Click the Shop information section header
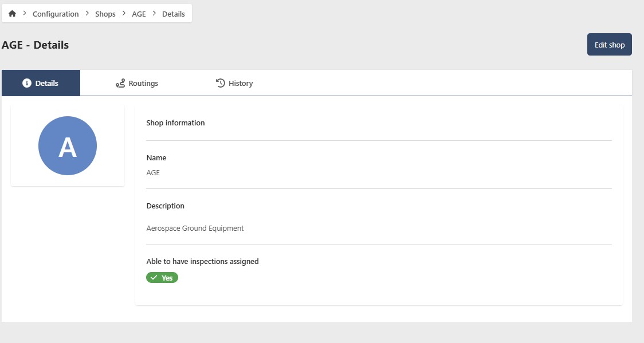Screen dimensions: 644x343 (175, 123)
